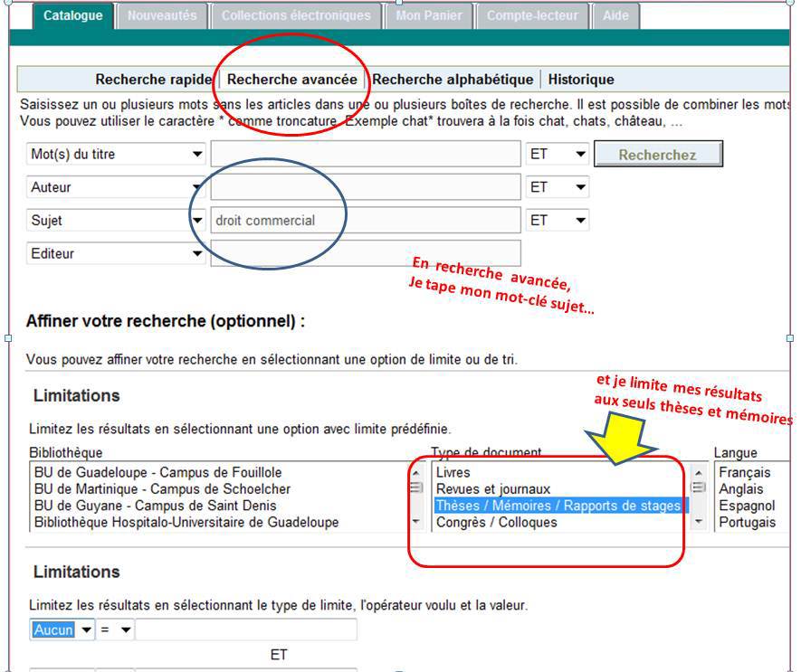The height and width of the screenshot is (672, 801).
Task: Choose Revues et journaux document type
Action: point(493,489)
